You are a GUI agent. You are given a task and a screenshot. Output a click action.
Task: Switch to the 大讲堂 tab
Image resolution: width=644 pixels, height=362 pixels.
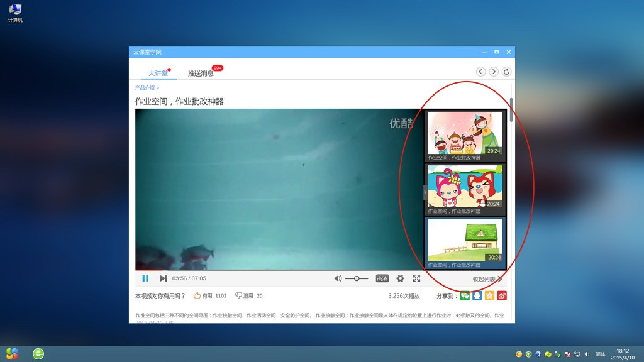[158, 73]
